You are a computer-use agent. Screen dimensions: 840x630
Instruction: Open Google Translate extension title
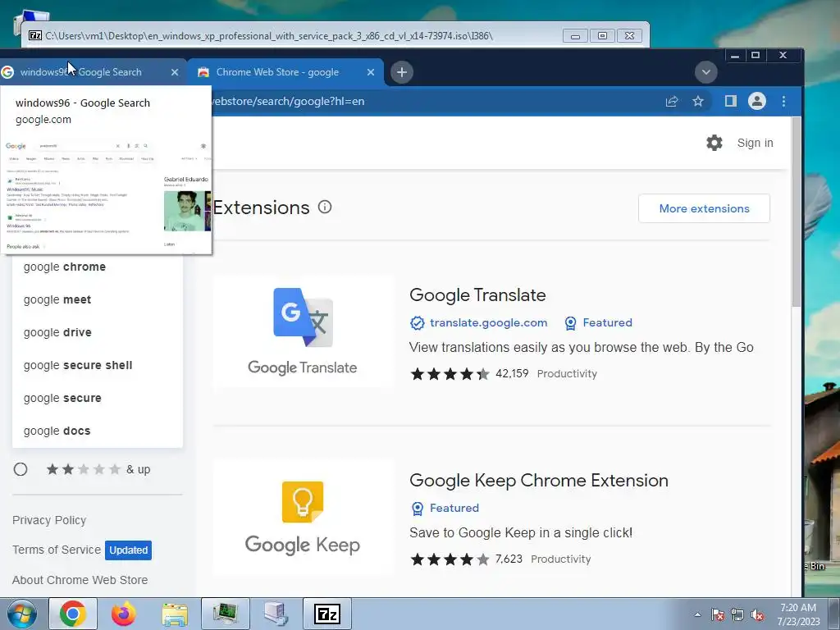coord(477,295)
